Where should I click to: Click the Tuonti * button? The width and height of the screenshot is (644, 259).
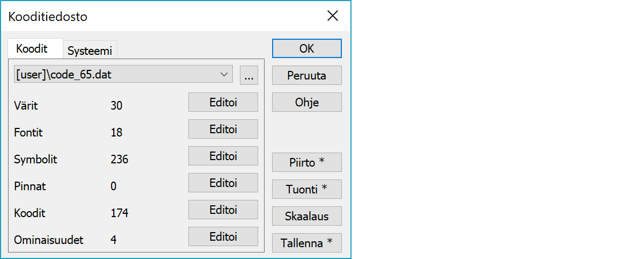[306, 189]
